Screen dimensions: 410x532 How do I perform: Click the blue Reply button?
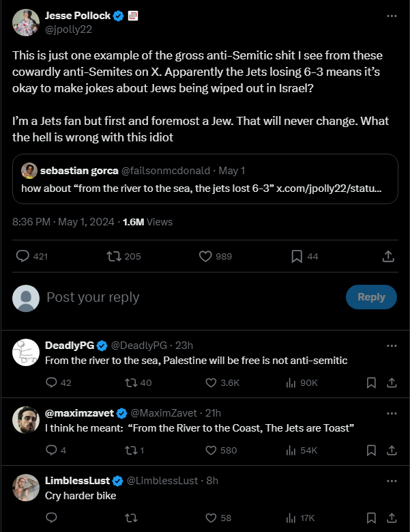point(371,297)
